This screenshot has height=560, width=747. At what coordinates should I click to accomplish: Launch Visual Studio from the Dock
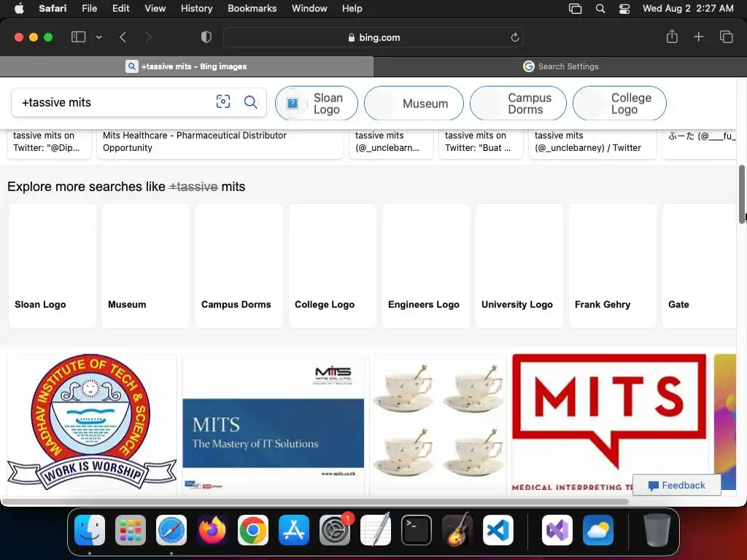pyautogui.click(x=557, y=530)
